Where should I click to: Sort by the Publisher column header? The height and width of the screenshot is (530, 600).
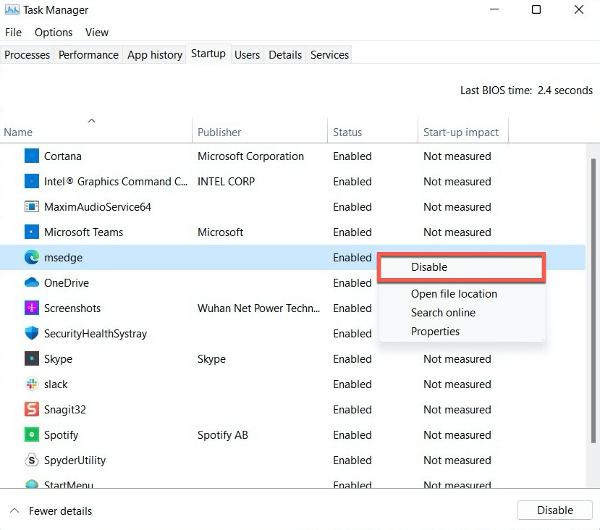point(260,131)
